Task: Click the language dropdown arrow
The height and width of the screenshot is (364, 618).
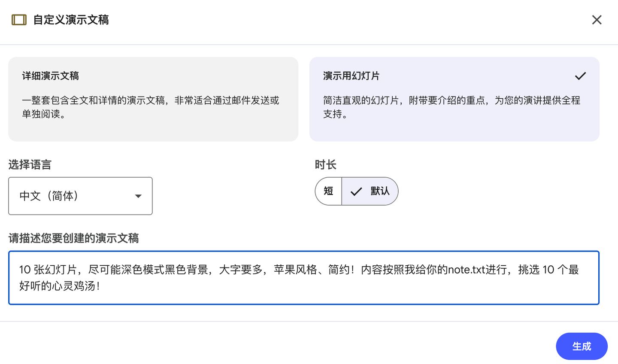Action: point(138,196)
